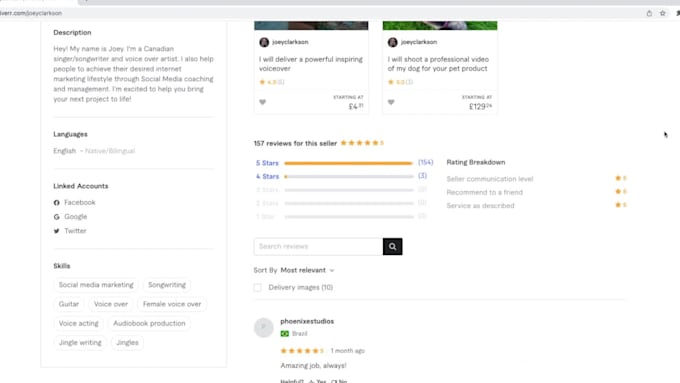This screenshot has width=680, height=383.
Task: Click '1 month ago' review timestamp
Action: click(x=347, y=351)
